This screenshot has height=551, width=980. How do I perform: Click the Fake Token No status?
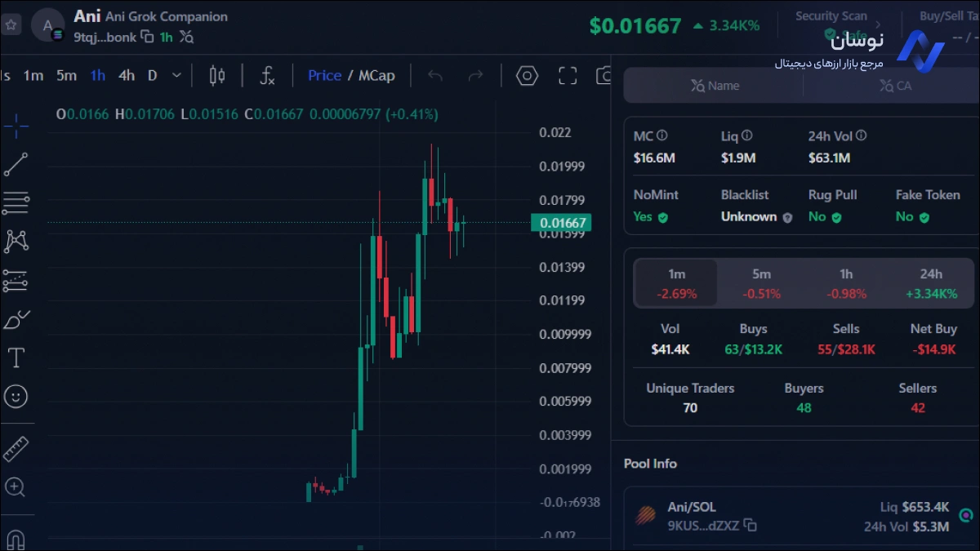pyautogui.click(x=912, y=217)
